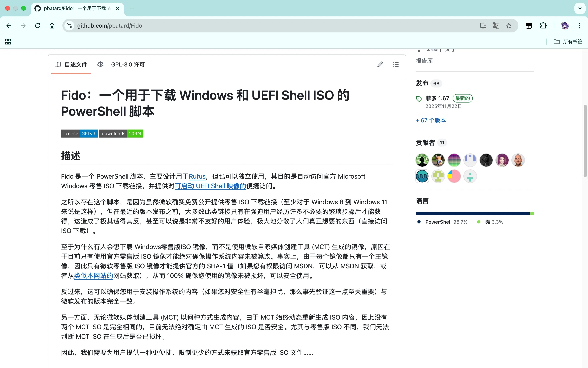Expand the tab search chevron dropdown

tap(580, 8)
